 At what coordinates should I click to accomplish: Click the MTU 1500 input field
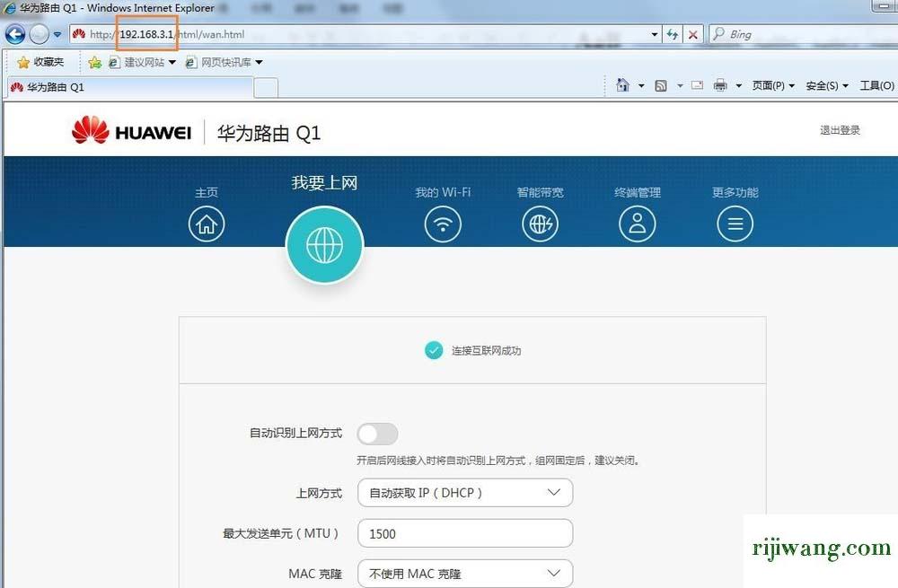tap(465, 533)
